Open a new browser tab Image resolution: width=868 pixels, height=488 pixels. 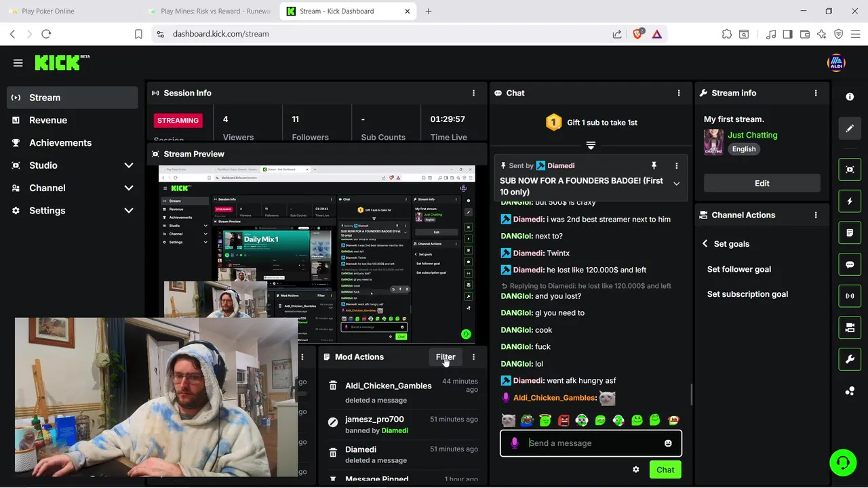(x=429, y=11)
